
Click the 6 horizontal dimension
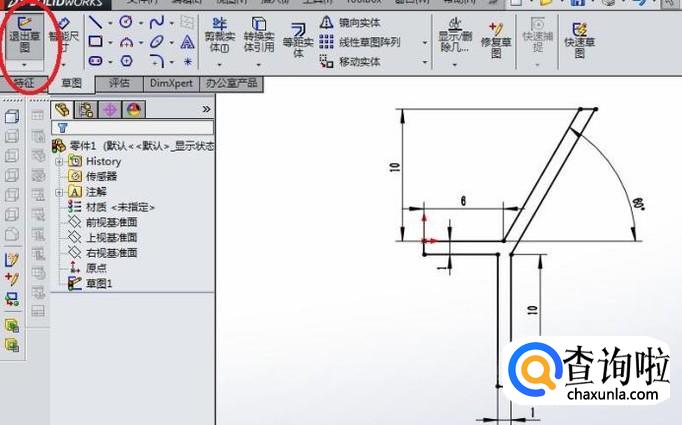(463, 201)
